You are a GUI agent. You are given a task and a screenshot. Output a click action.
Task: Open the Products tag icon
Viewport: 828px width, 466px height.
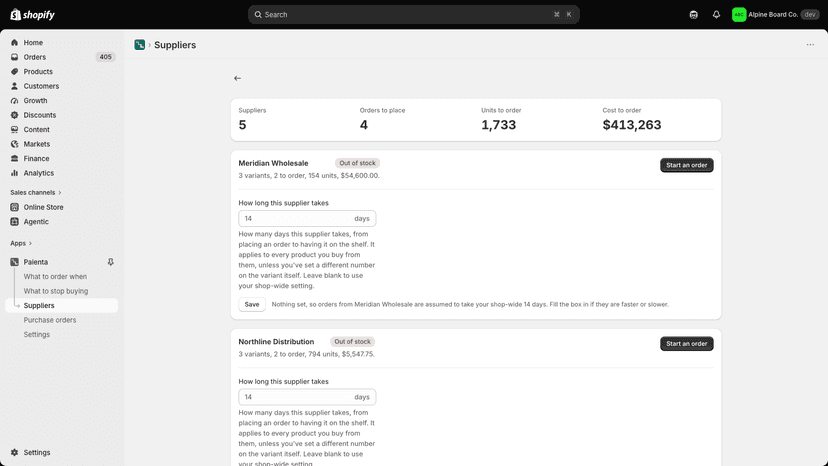coord(14,71)
